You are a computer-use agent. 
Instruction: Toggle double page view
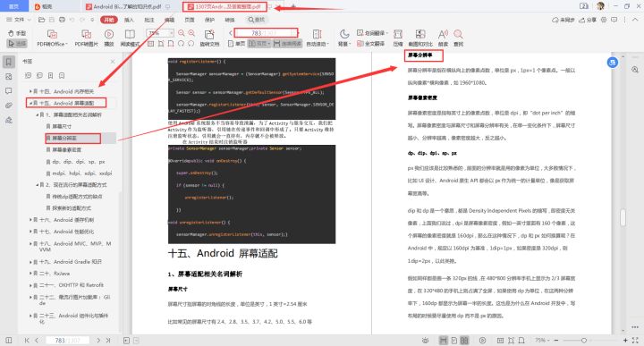click(x=259, y=43)
